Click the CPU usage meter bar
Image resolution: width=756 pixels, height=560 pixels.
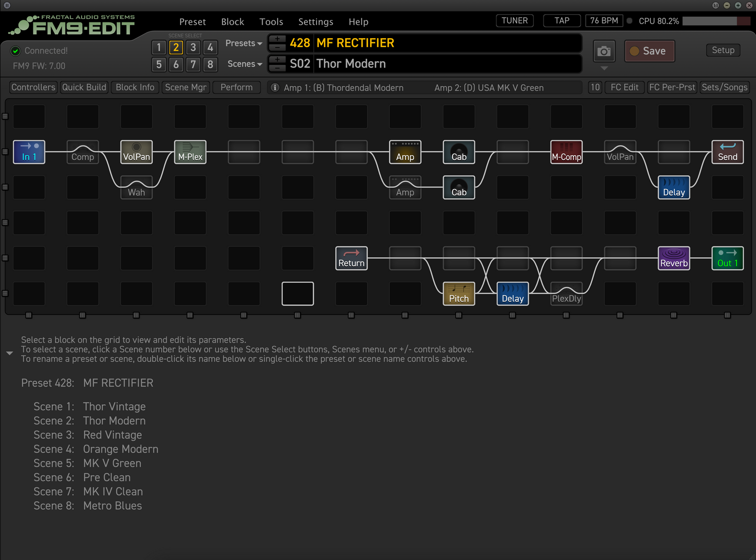(717, 21)
